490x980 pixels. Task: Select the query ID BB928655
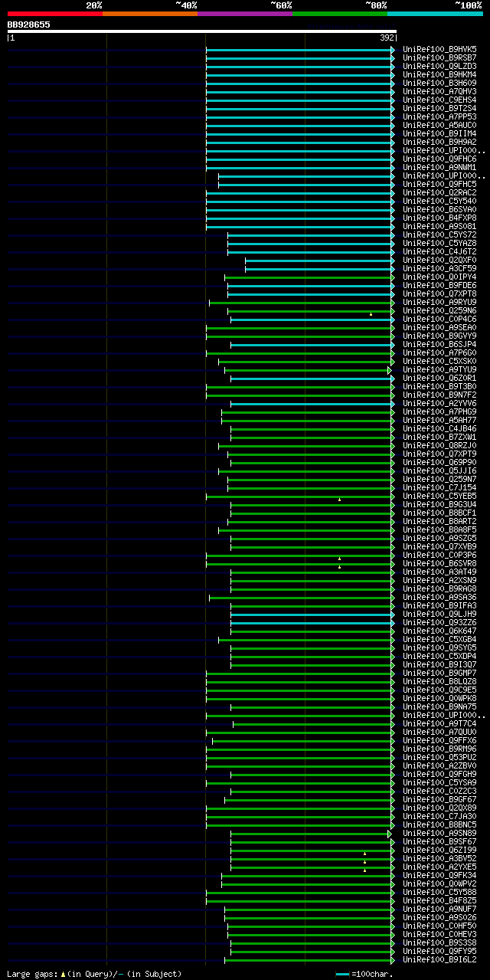[29, 25]
